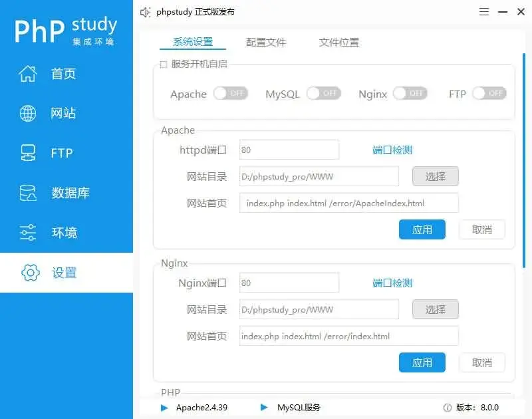Image resolution: width=532 pixels, height=419 pixels.
Task: Enable the 服务开机自启 checkbox
Action: [164, 64]
